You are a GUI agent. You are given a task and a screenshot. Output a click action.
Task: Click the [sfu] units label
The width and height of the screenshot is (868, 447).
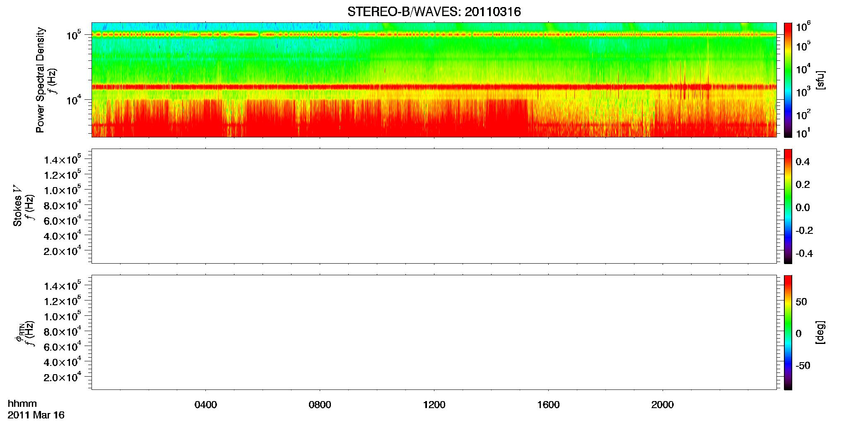[x=820, y=80]
